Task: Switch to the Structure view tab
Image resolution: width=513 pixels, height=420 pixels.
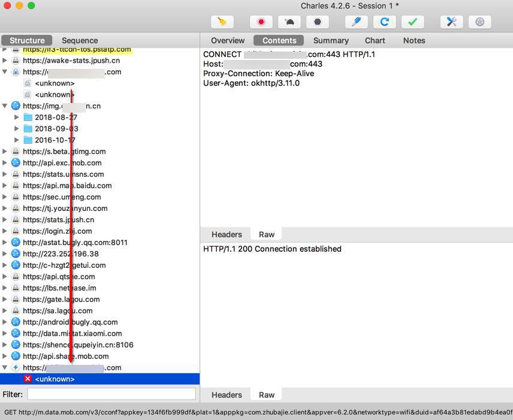Action: pyautogui.click(x=27, y=40)
